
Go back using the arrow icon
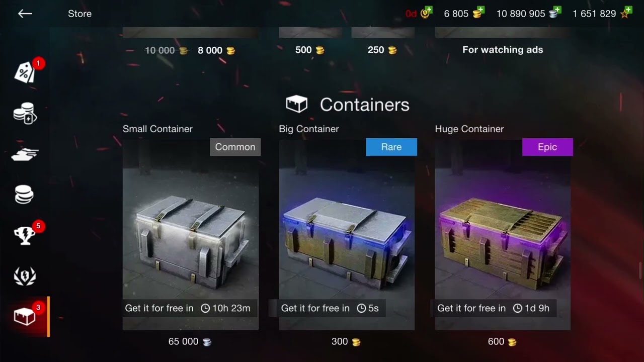click(25, 14)
